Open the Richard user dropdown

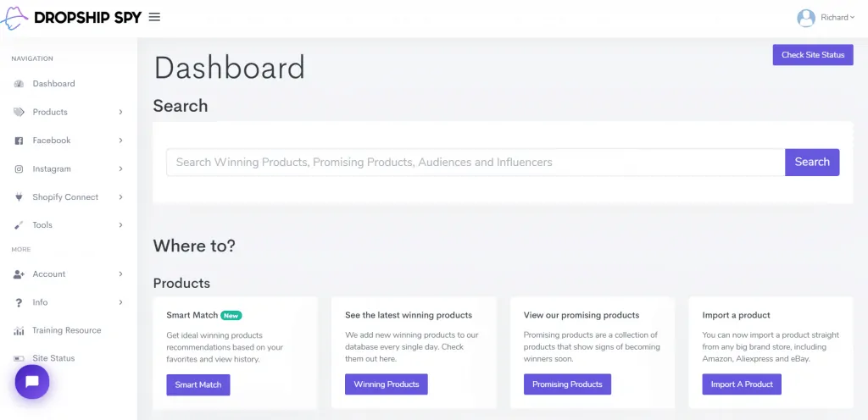click(x=826, y=17)
